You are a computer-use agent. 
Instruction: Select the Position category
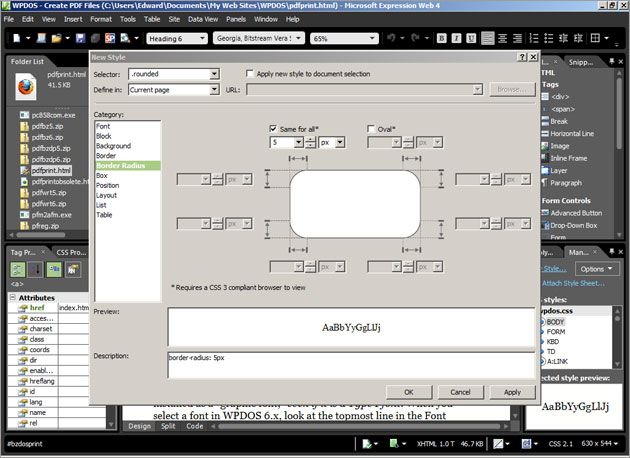[x=107, y=185]
